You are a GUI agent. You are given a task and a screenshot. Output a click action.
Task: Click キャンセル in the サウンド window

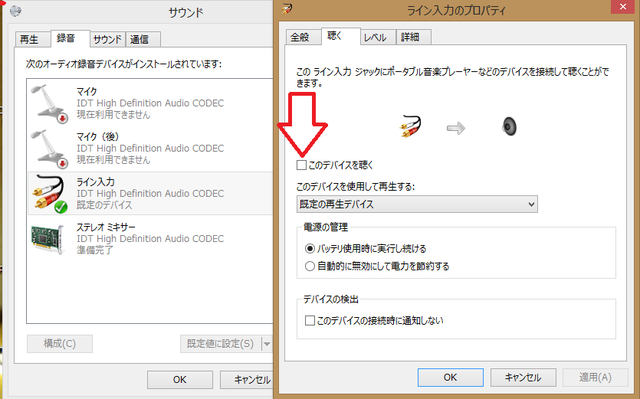point(247,379)
